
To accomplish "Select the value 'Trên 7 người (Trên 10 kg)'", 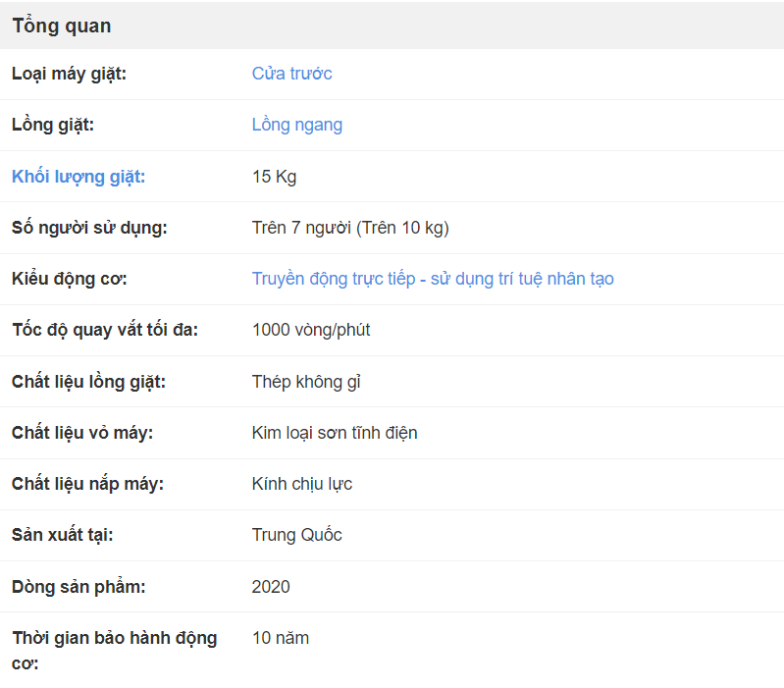I will (350, 228).
